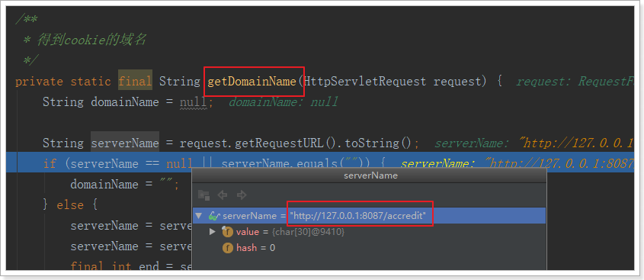
Task: Select the value = {char[30]@9410} row
Action: click(370, 232)
